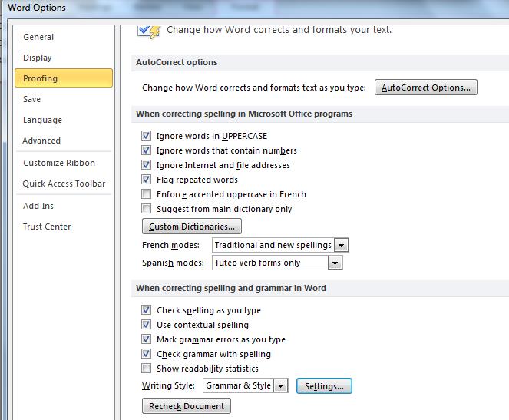Screen dimensions: 509x420
Task: Open the General category
Action: coord(38,37)
